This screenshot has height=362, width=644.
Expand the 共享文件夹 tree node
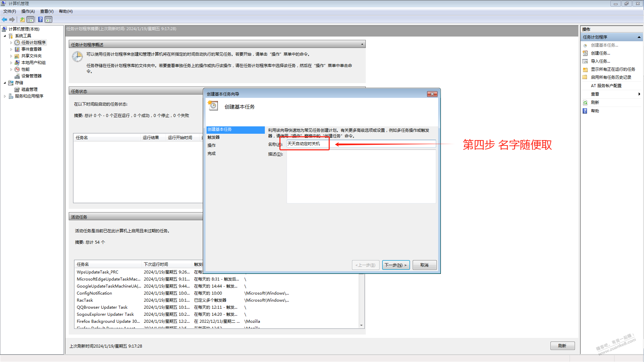(x=11, y=56)
